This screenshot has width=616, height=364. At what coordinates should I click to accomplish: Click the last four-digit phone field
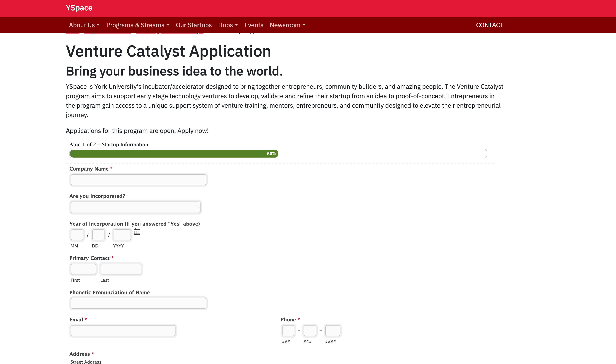click(332, 331)
